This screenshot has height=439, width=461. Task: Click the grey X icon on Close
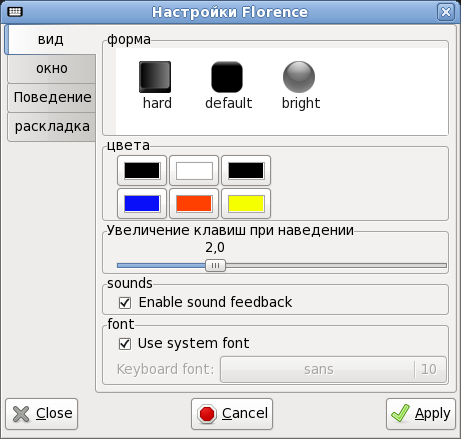(21, 414)
